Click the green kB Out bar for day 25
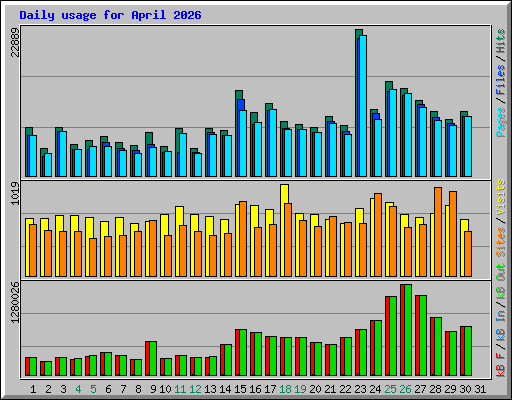 393,336
